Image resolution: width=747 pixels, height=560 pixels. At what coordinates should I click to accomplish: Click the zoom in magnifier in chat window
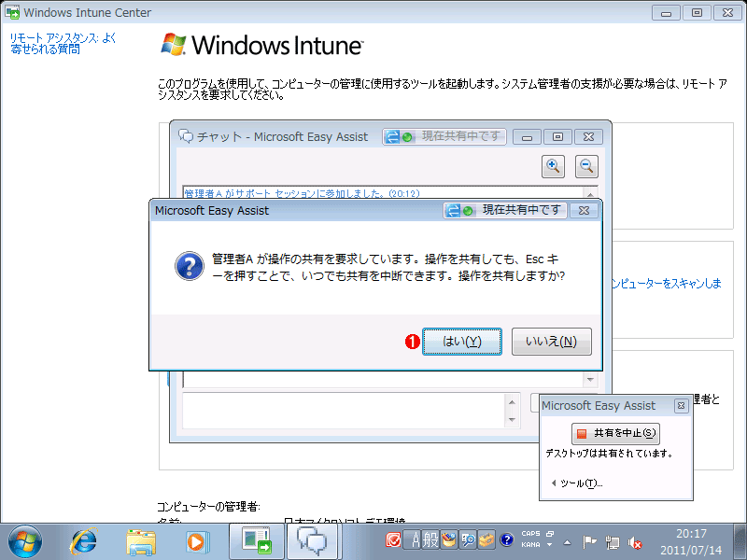pos(553,166)
